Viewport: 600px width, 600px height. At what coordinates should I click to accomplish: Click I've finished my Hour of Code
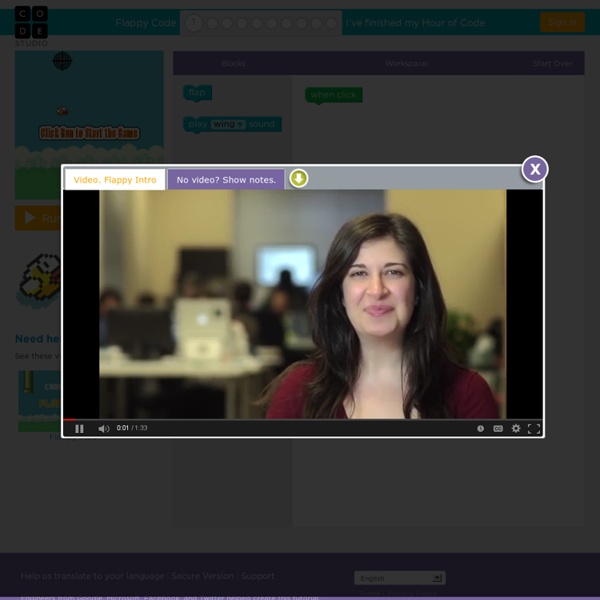(x=416, y=23)
